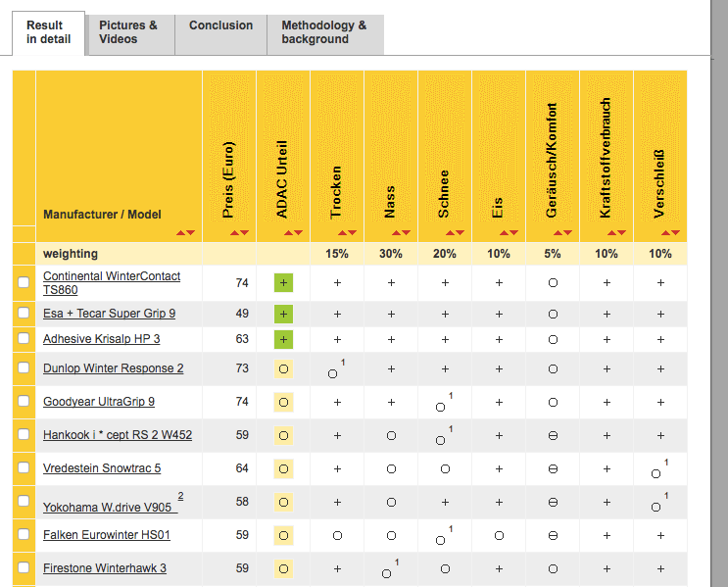The width and height of the screenshot is (728, 587).
Task: Sort descending by Nass arrow
Action: point(406,232)
